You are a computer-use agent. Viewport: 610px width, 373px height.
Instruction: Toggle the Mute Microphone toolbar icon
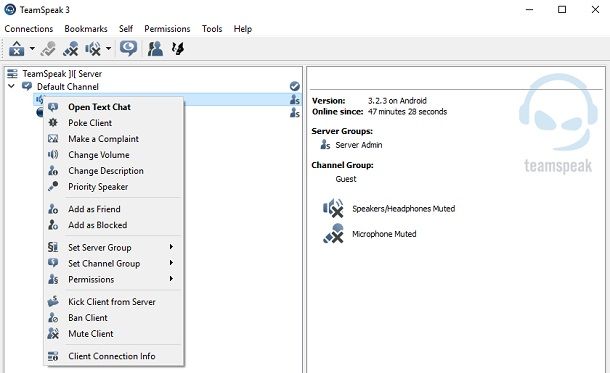[70, 49]
